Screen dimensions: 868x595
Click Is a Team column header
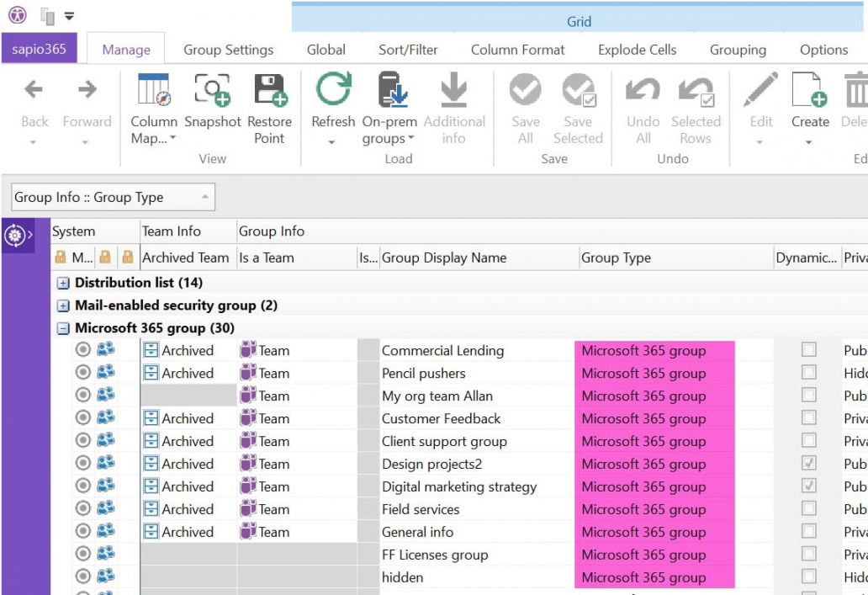pyautogui.click(x=297, y=258)
